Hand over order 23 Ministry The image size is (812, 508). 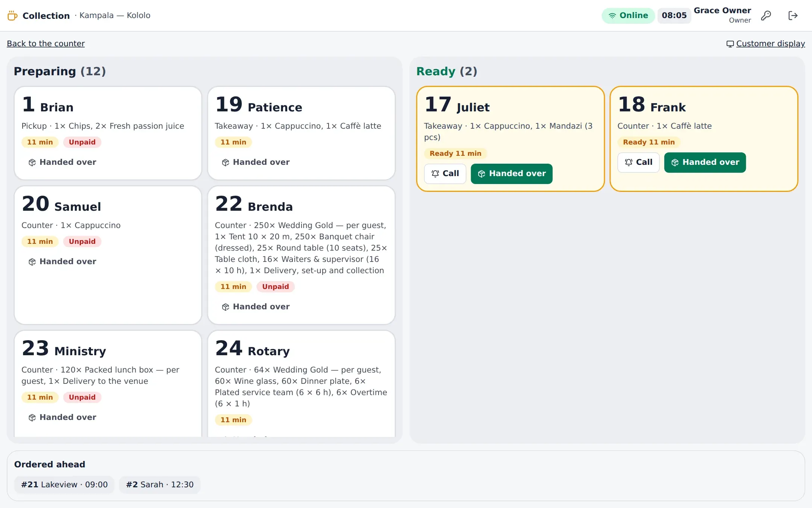[x=62, y=417]
